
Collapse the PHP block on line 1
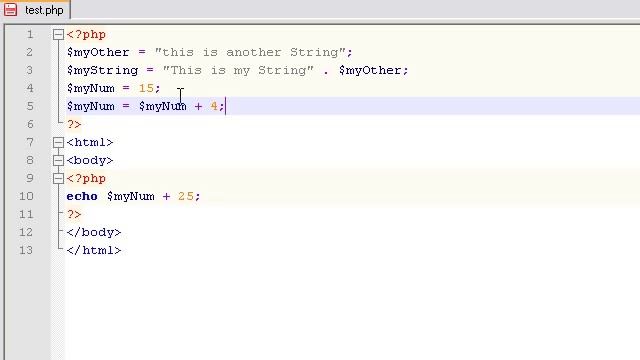click(x=58, y=34)
